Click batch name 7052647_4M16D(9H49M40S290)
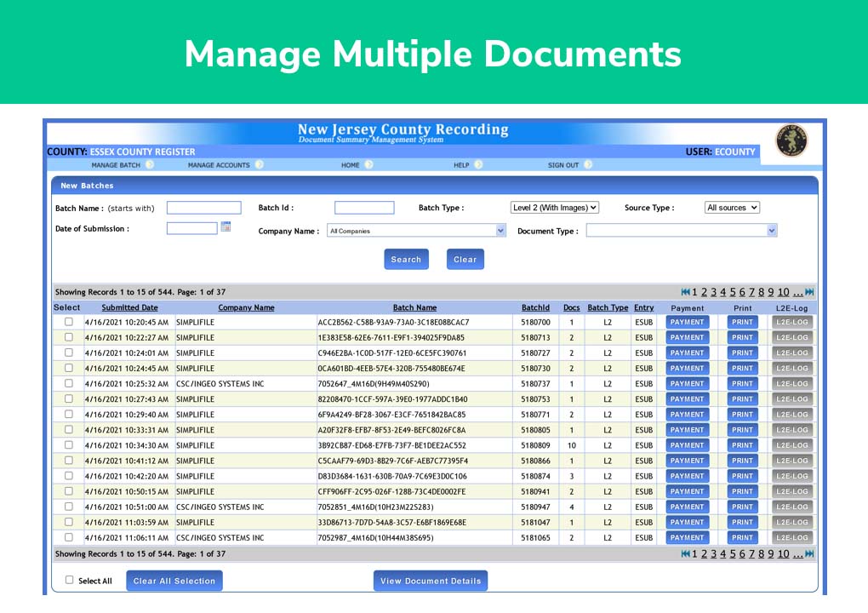868x613 pixels. 374,384
